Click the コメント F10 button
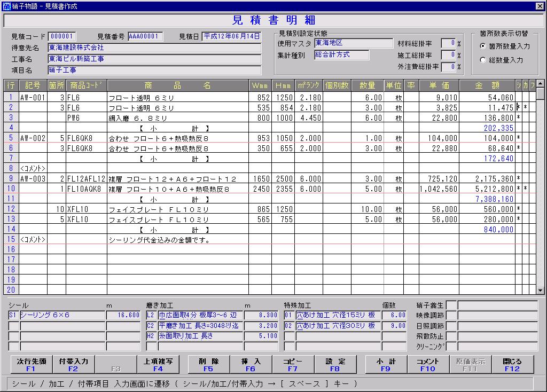This screenshot has height=392, width=547. 428,364
